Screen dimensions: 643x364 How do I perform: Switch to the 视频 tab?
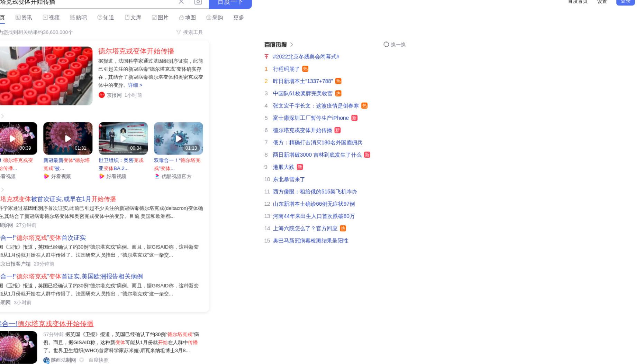51,18
